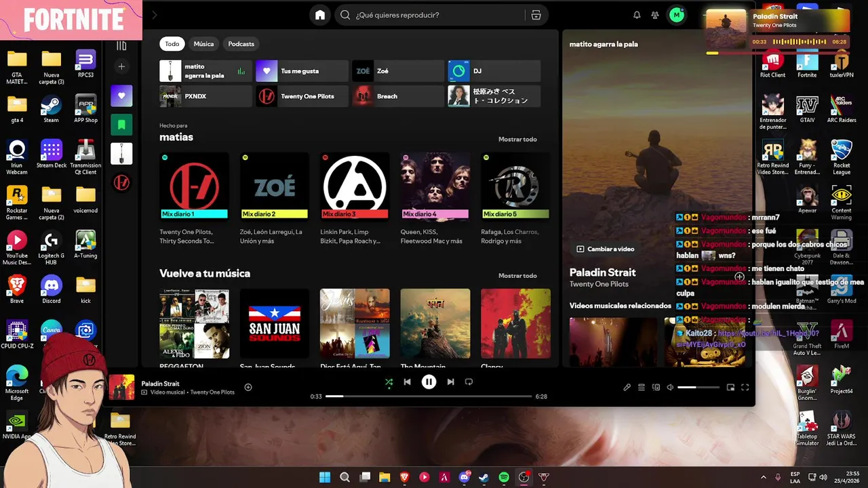Open Steam from the taskbar
This screenshot has width=868, height=488.
point(484,477)
